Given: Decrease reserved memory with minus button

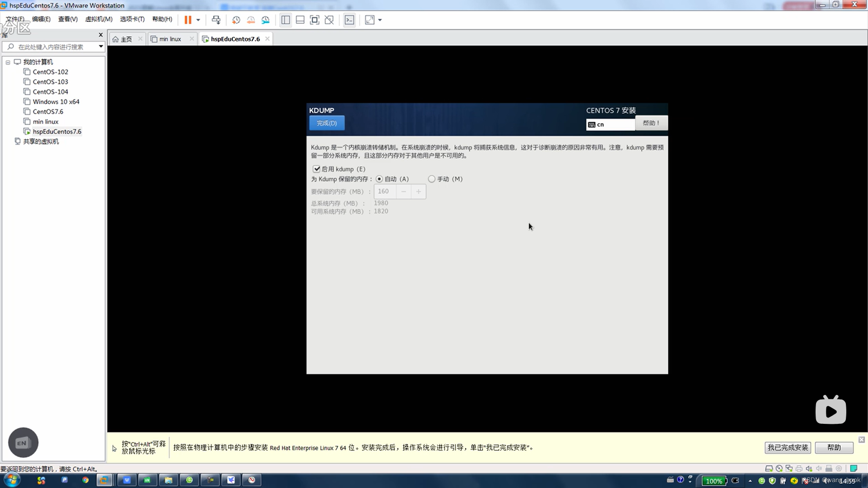Looking at the screenshot, I should point(403,192).
